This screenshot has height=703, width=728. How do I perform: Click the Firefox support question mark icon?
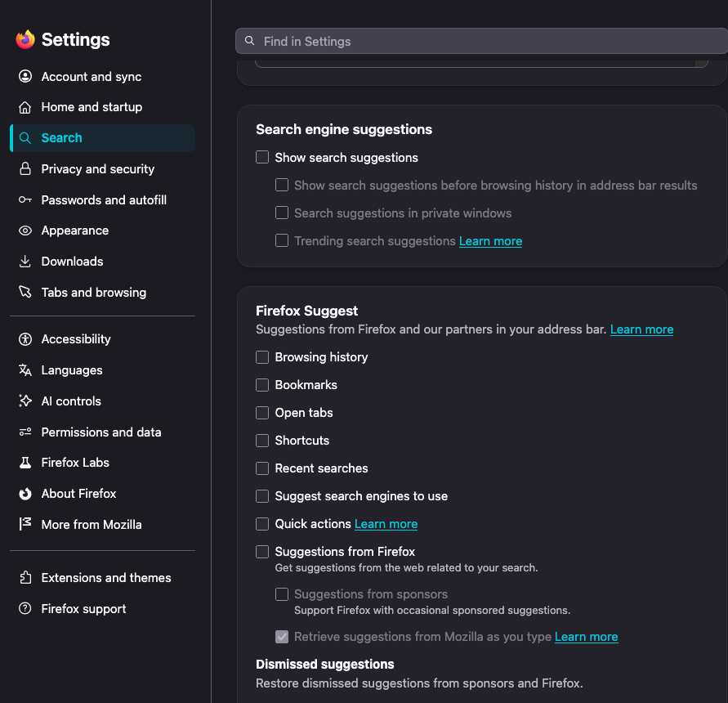[25, 608]
